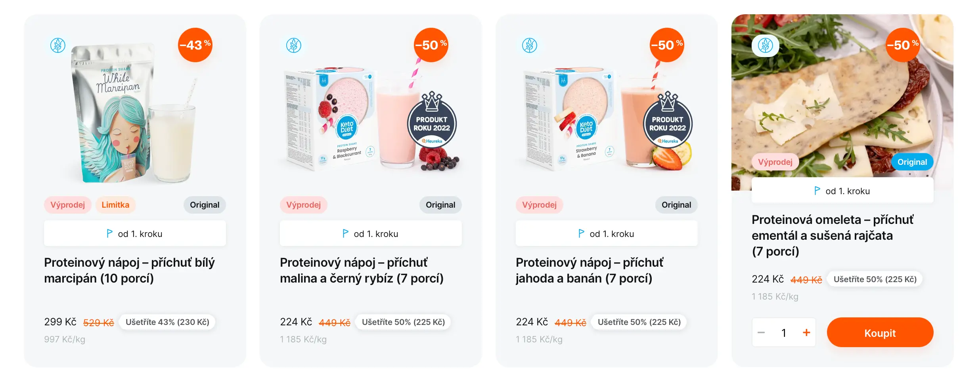Open Proteinová omeleta ementál product title
Screen dimensions: 980x382
tap(832, 235)
